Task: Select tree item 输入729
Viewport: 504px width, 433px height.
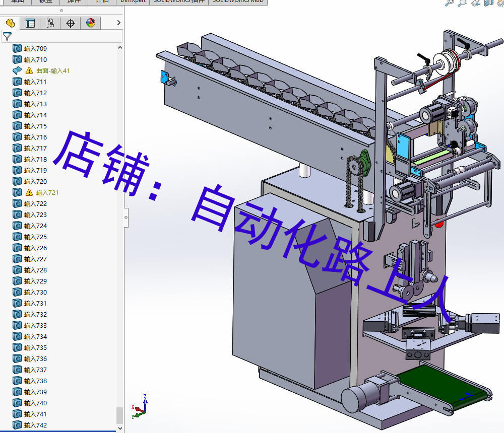Action: click(35, 281)
